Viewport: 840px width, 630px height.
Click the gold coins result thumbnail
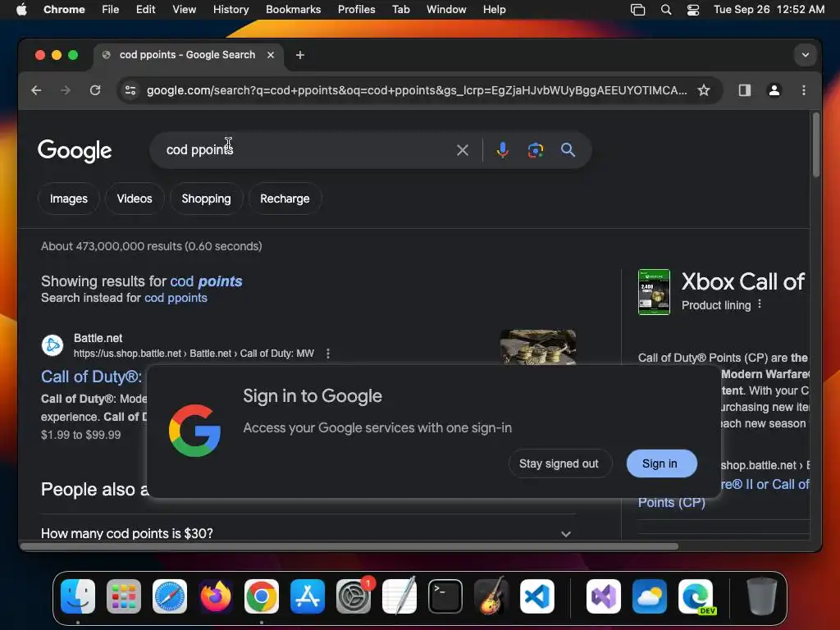[538, 347]
